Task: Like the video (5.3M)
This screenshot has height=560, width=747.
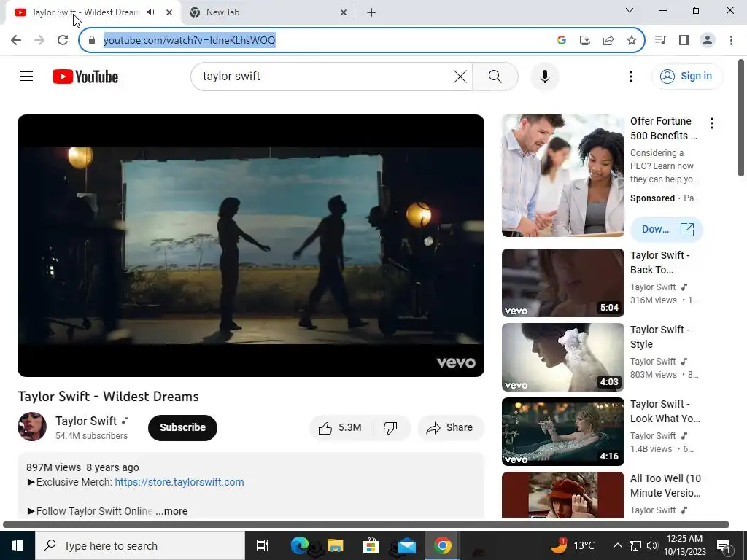Action: click(x=341, y=427)
